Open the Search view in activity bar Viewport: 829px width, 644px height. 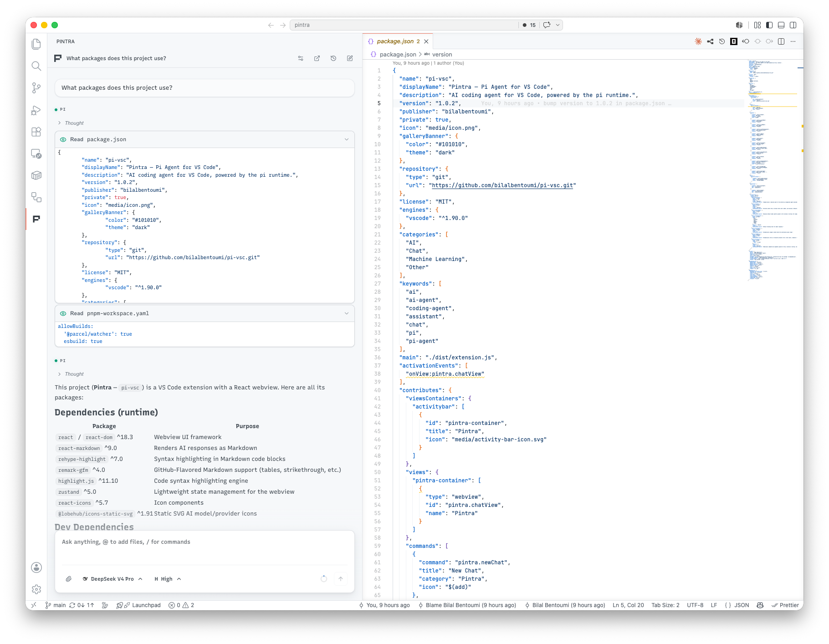click(36, 66)
